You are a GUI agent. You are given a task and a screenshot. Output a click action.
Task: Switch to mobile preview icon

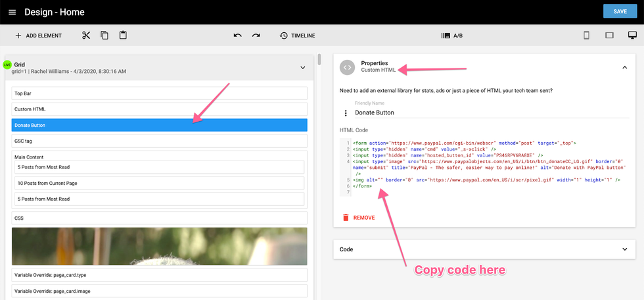pyautogui.click(x=586, y=36)
